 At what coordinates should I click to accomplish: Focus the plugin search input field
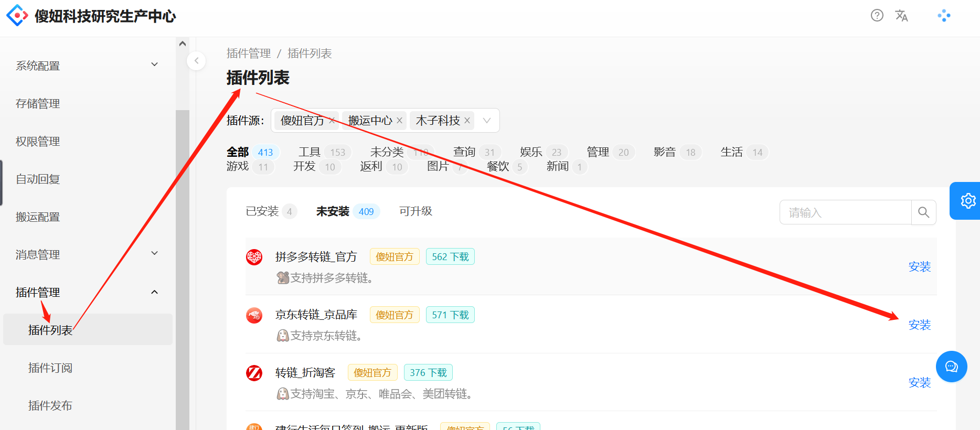[x=845, y=212]
